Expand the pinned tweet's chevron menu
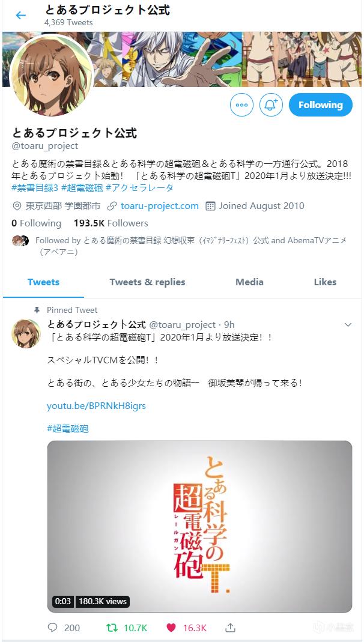364x642 pixels. (x=348, y=325)
